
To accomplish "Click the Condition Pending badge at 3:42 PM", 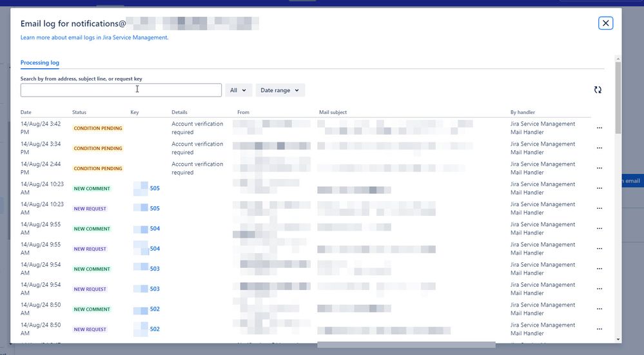I will [98, 128].
